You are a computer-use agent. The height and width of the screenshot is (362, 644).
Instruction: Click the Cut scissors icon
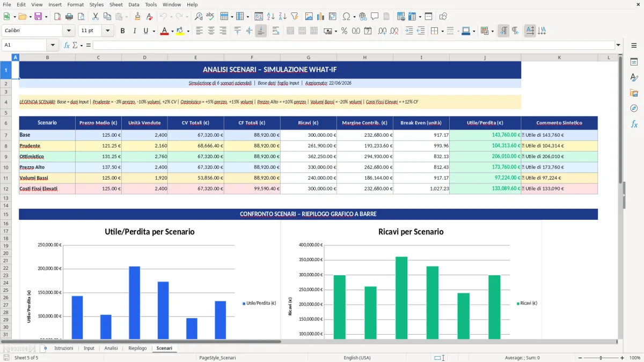click(x=95, y=17)
